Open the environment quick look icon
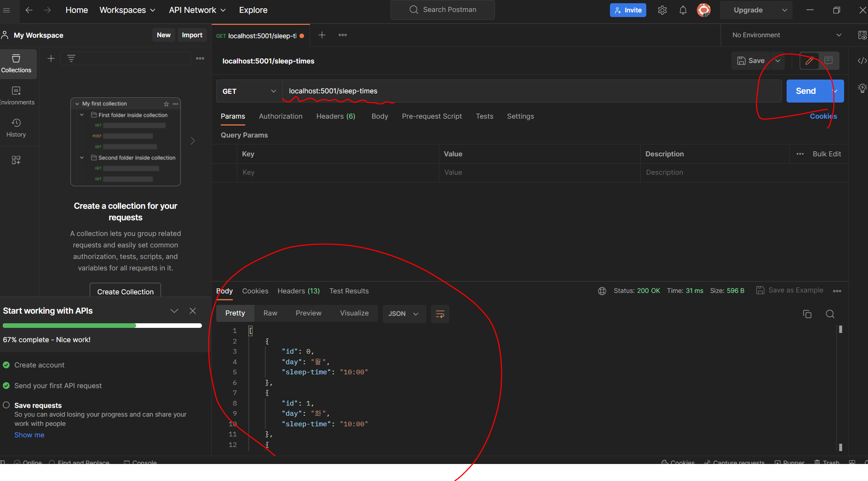 [862, 35]
